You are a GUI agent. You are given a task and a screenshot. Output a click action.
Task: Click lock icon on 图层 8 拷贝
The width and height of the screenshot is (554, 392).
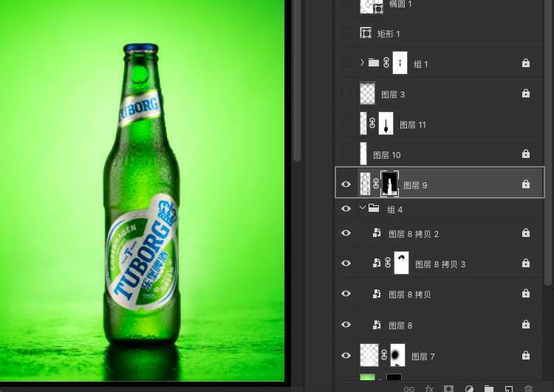coord(526,294)
